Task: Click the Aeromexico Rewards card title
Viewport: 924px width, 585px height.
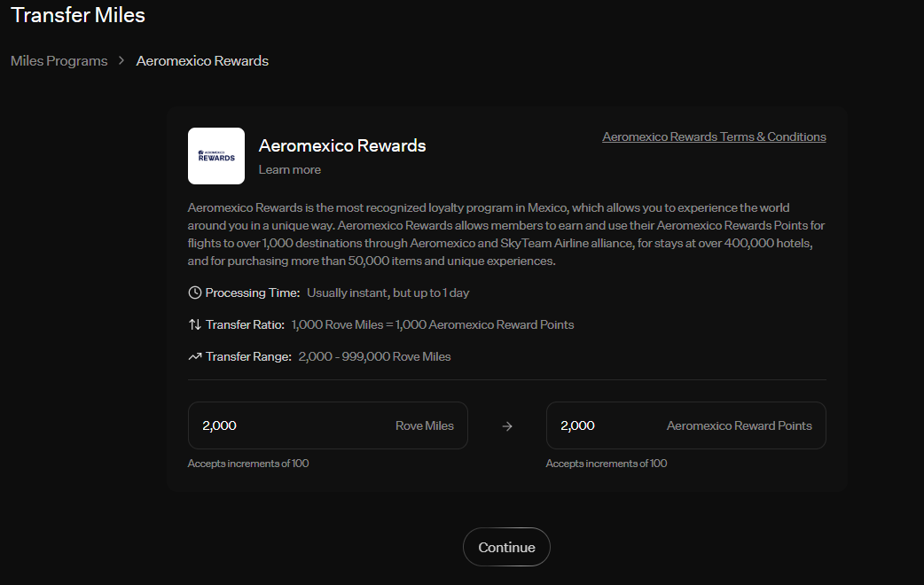Action: [341, 145]
